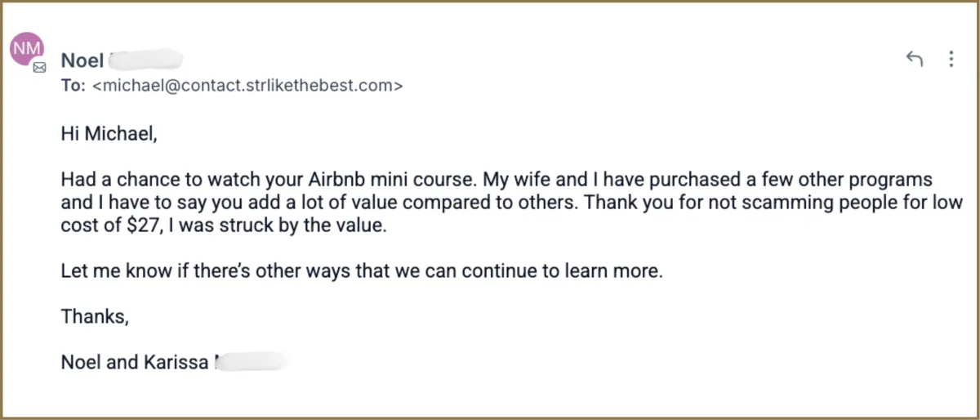Click the "Hi Michael," greeting line
Image resolution: width=980 pixels, height=420 pixels.
tap(108, 133)
